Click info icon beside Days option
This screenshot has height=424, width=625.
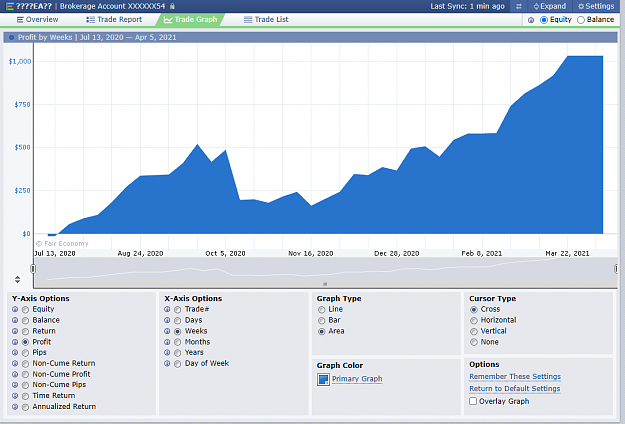point(167,320)
